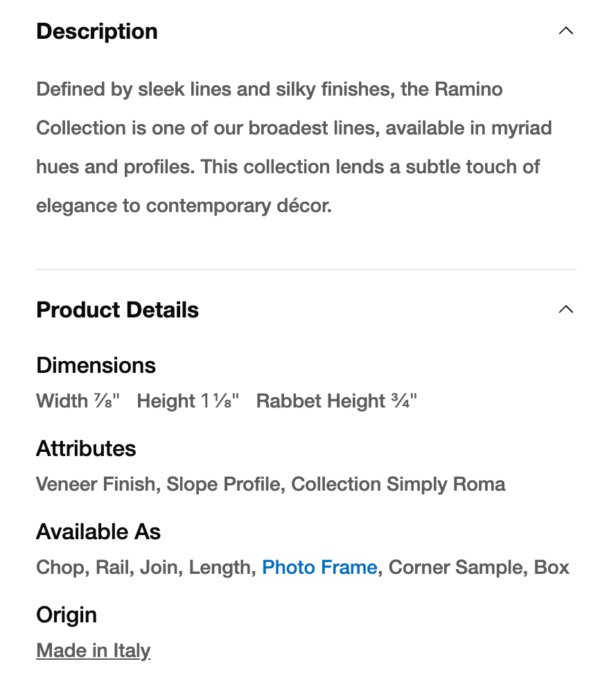Click the Rabbet Height ¾" value
Screen dimensions: 607x700
click(337, 401)
